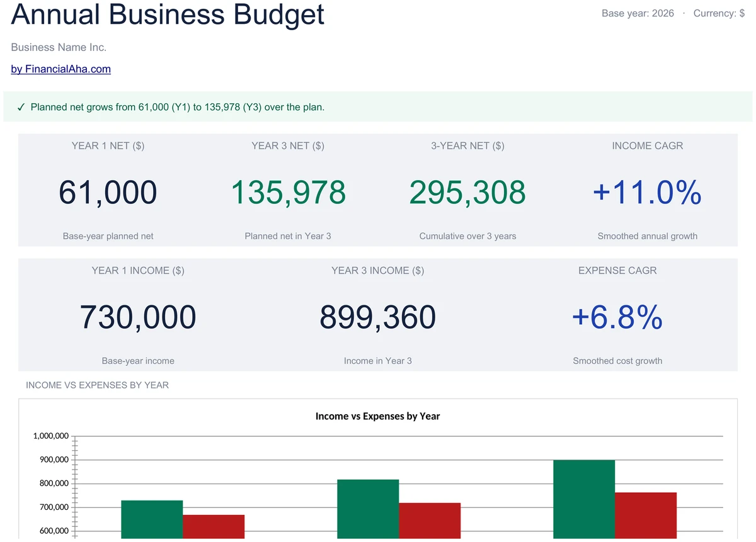Screen dimensions: 756x542
Task: Select the first year's green income bar
Action: click(x=152, y=519)
